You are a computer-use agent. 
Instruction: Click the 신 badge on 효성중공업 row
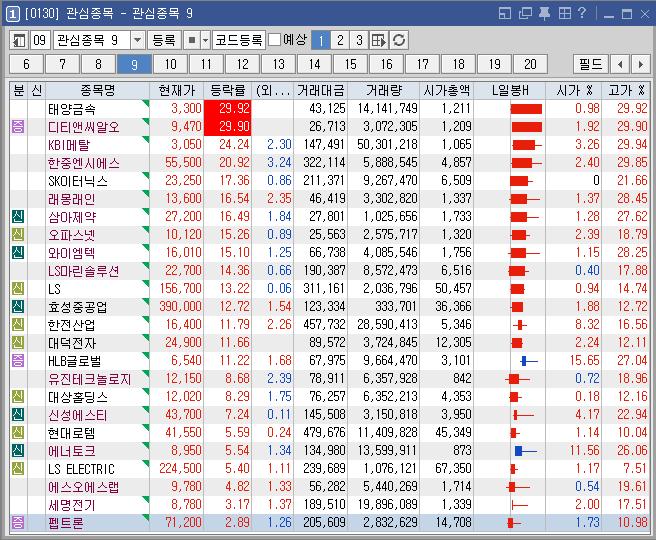(x=18, y=307)
